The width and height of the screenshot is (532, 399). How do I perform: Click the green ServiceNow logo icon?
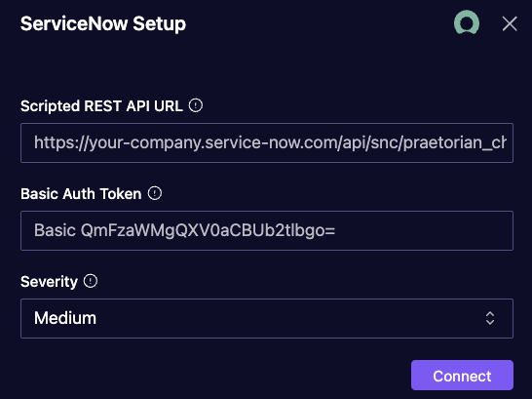(x=467, y=22)
